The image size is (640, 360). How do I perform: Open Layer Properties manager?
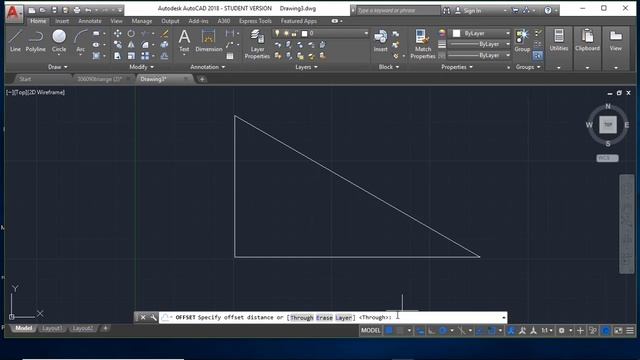click(257, 44)
